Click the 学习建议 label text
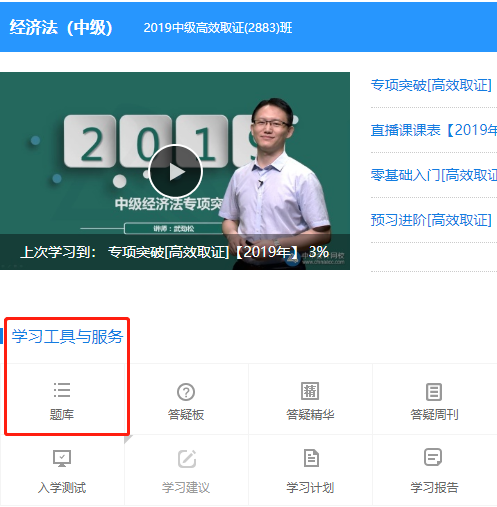Viewport: 497px width, 507px height. [186, 488]
